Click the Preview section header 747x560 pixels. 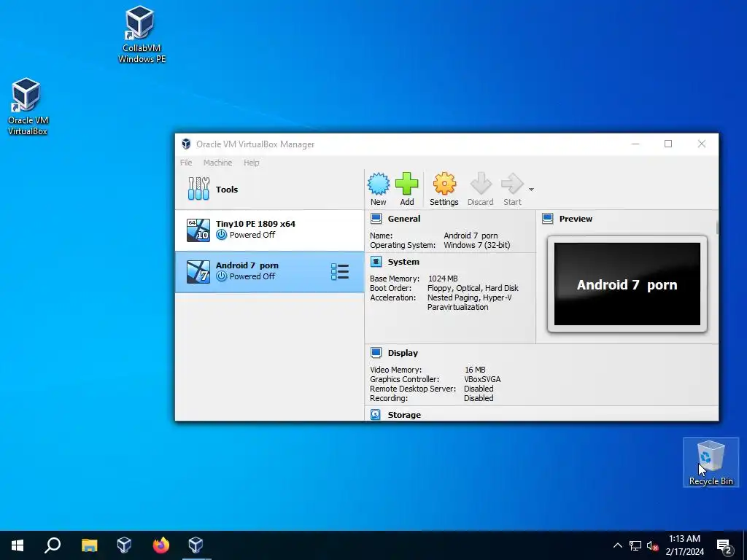[x=576, y=219]
